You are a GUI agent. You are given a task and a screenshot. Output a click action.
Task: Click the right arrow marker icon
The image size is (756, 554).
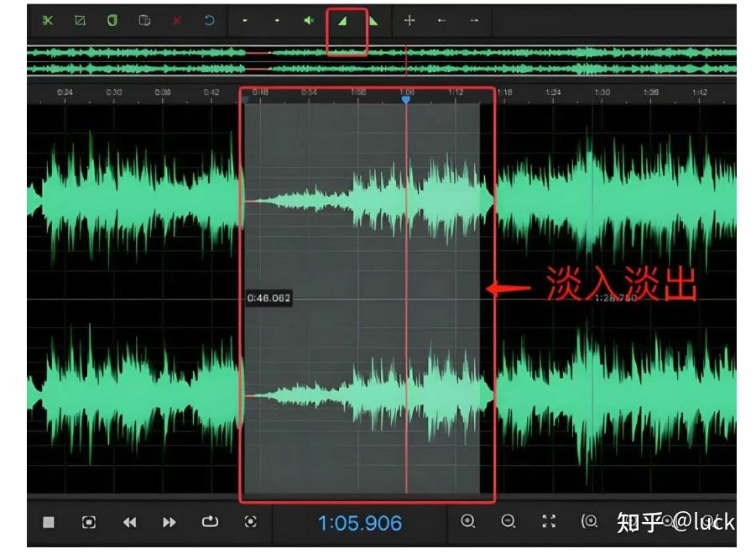tap(474, 20)
